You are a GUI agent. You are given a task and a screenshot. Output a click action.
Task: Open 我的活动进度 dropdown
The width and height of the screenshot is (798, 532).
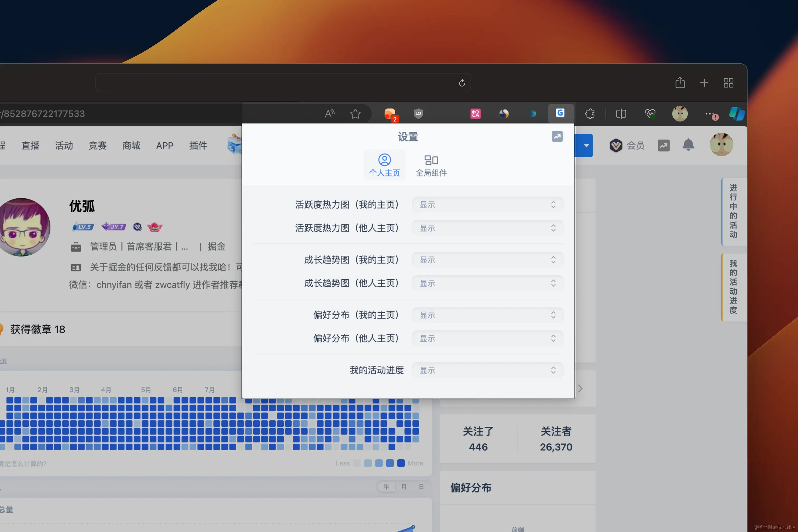(488, 370)
